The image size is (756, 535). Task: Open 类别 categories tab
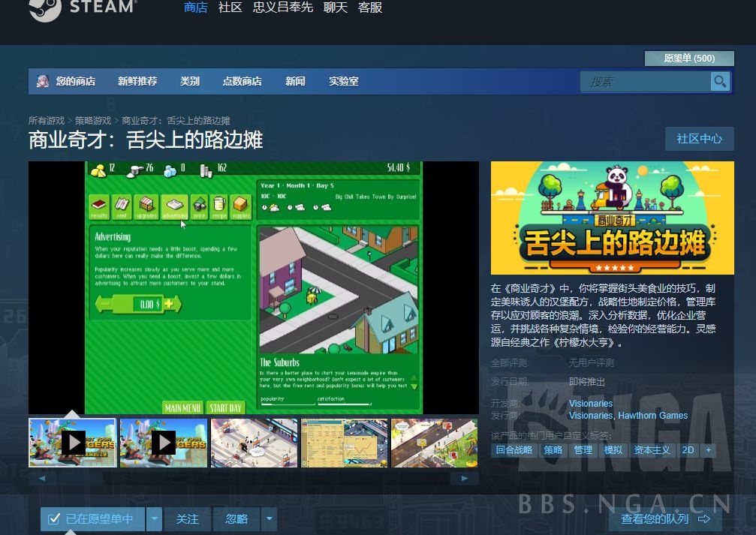189,81
